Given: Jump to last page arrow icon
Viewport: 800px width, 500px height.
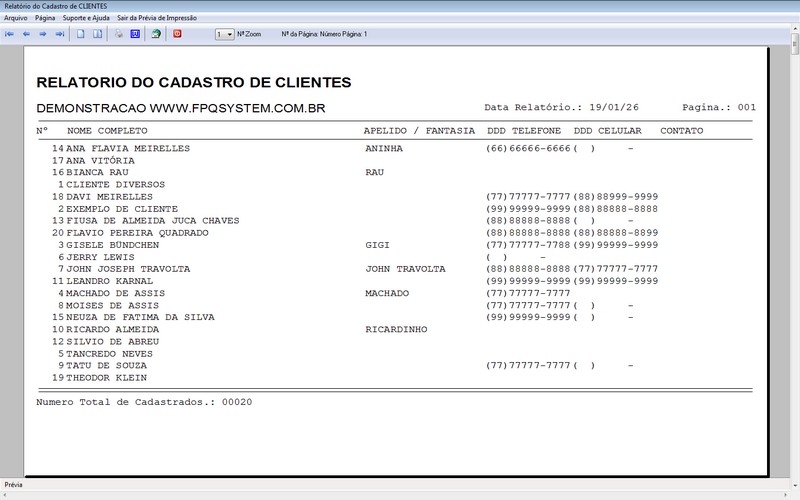Looking at the screenshot, I should (60, 34).
